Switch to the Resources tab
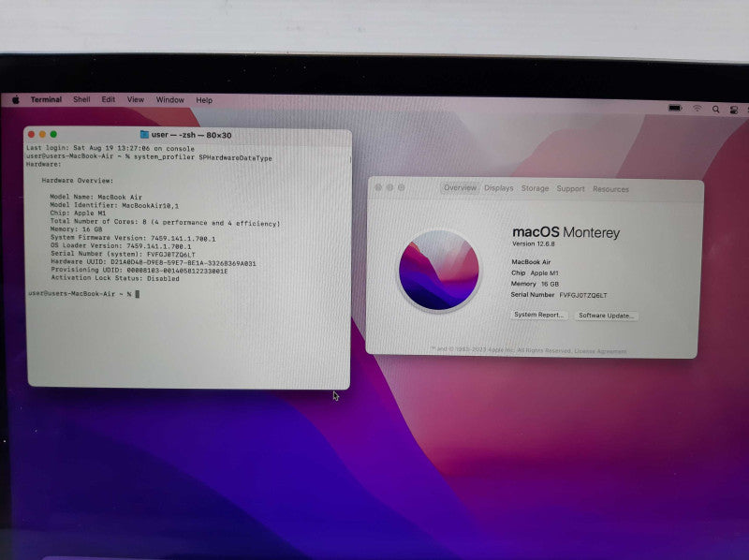749x560 pixels. [x=610, y=189]
